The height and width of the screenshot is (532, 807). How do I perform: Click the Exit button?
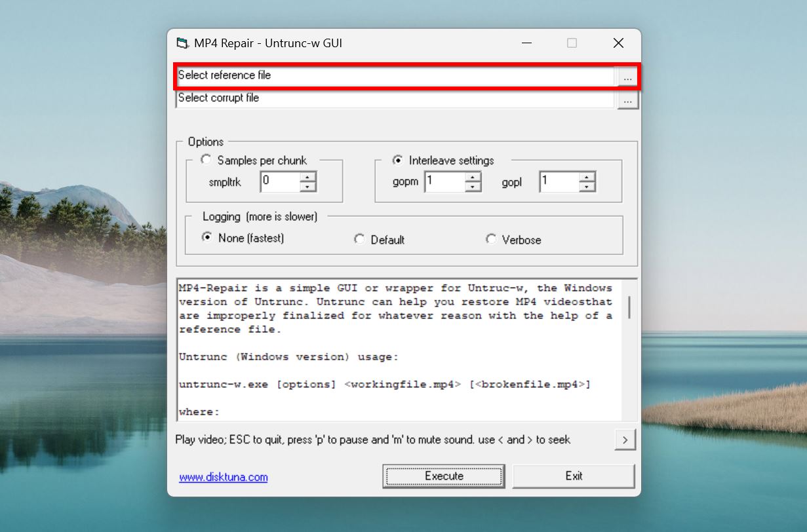[x=574, y=476]
